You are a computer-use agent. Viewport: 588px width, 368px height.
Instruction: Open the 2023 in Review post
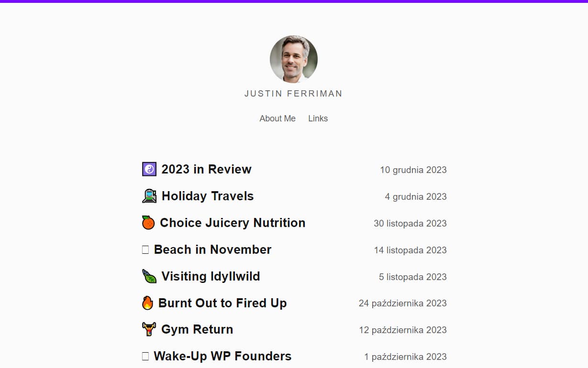pos(206,169)
